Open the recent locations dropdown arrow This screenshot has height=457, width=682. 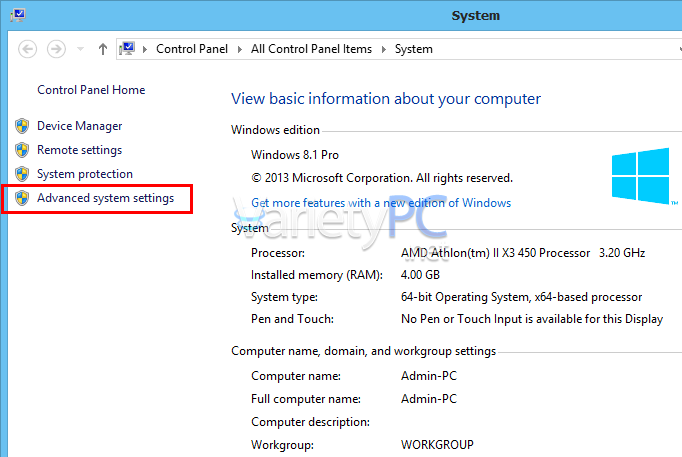80,49
